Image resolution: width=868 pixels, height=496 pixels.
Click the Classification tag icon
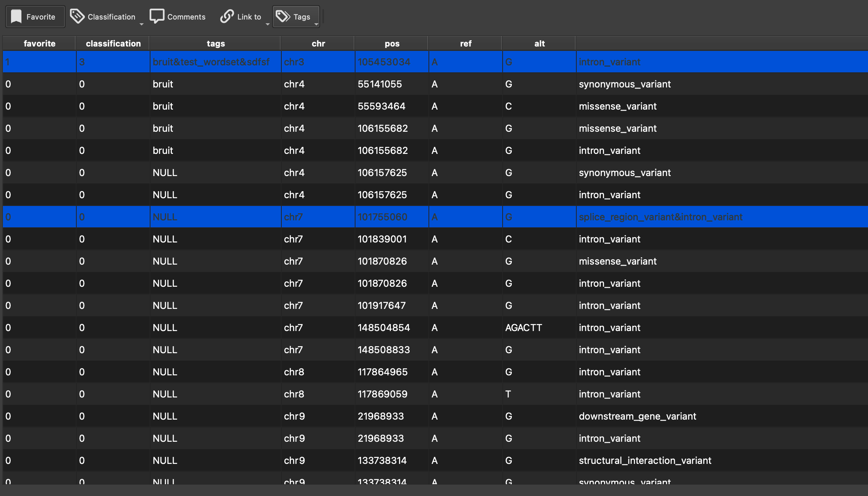click(x=77, y=17)
